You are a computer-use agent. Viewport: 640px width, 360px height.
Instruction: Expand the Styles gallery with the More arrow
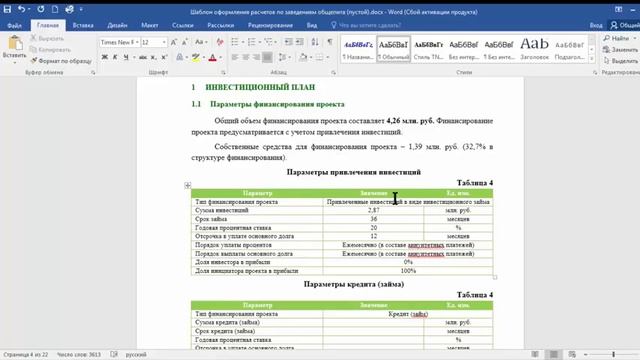click(x=591, y=58)
